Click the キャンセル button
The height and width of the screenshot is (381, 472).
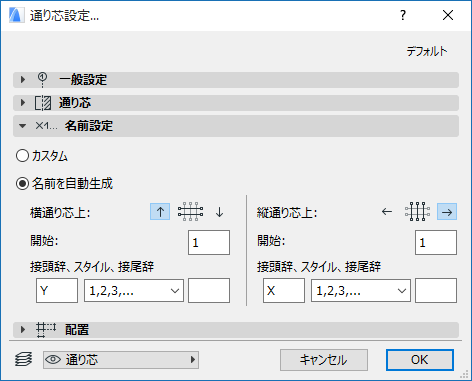[324, 360]
